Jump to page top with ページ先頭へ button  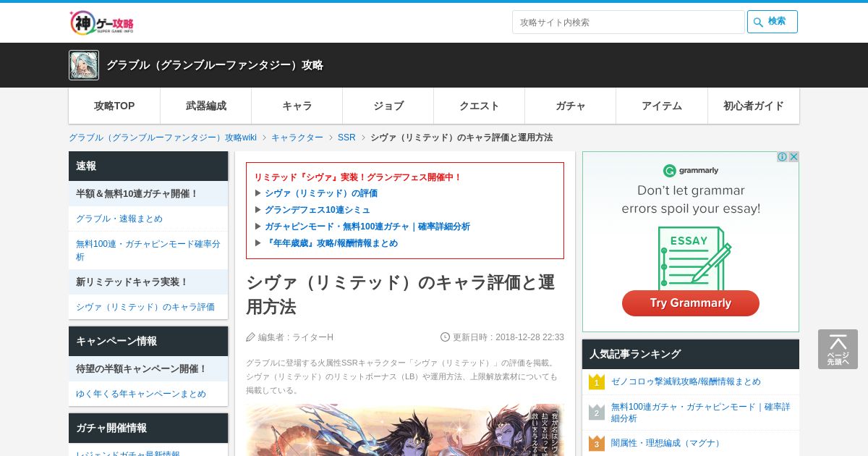point(838,349)
